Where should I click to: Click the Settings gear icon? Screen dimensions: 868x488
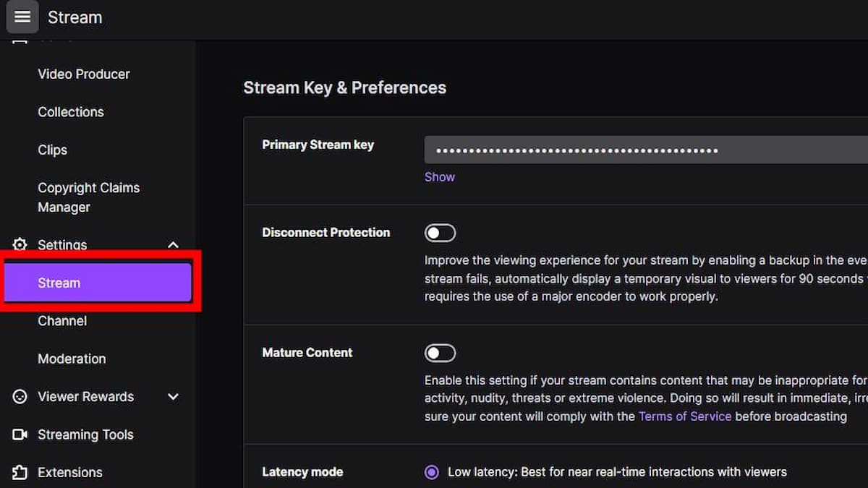20,245
